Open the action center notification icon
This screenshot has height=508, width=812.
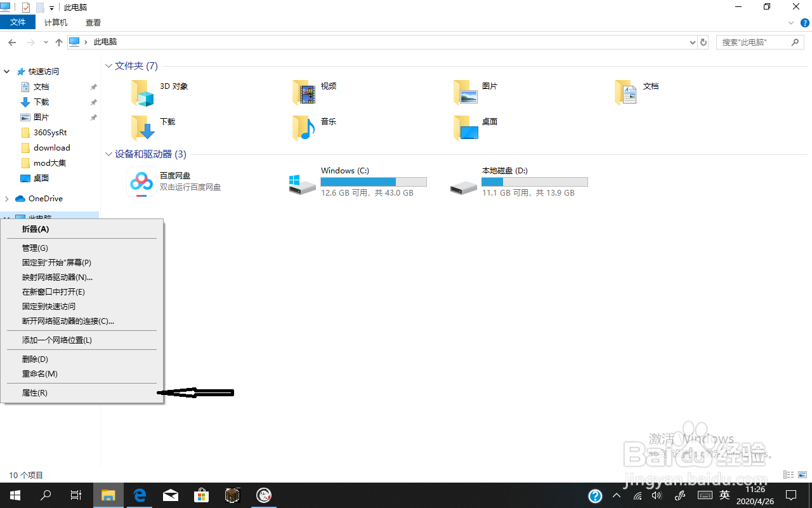point(791,495)
